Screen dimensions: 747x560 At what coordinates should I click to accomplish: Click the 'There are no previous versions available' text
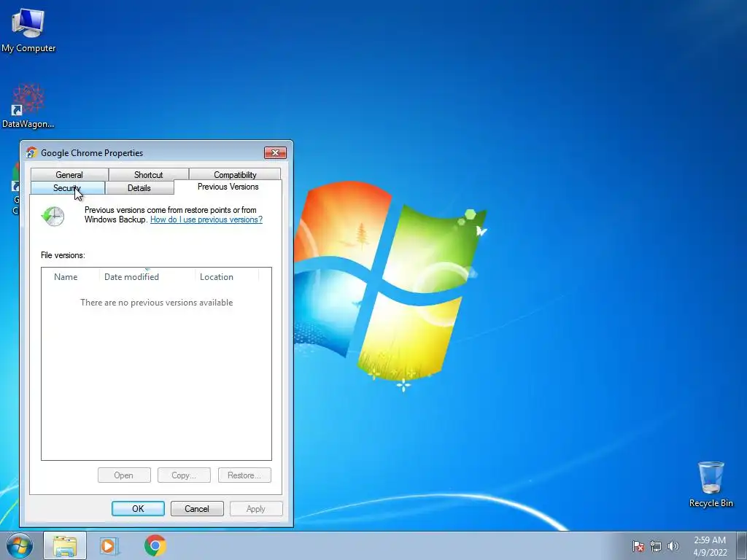tap(156, 303)
